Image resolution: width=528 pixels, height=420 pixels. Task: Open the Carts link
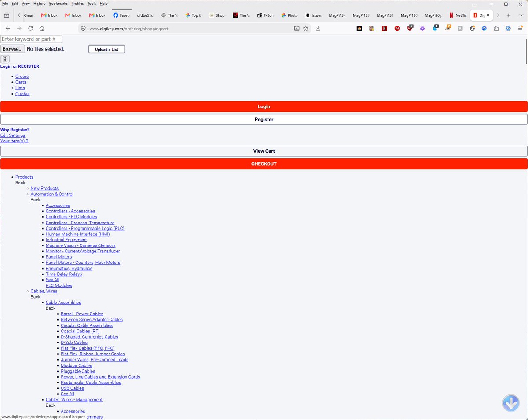tap(21, 82)
